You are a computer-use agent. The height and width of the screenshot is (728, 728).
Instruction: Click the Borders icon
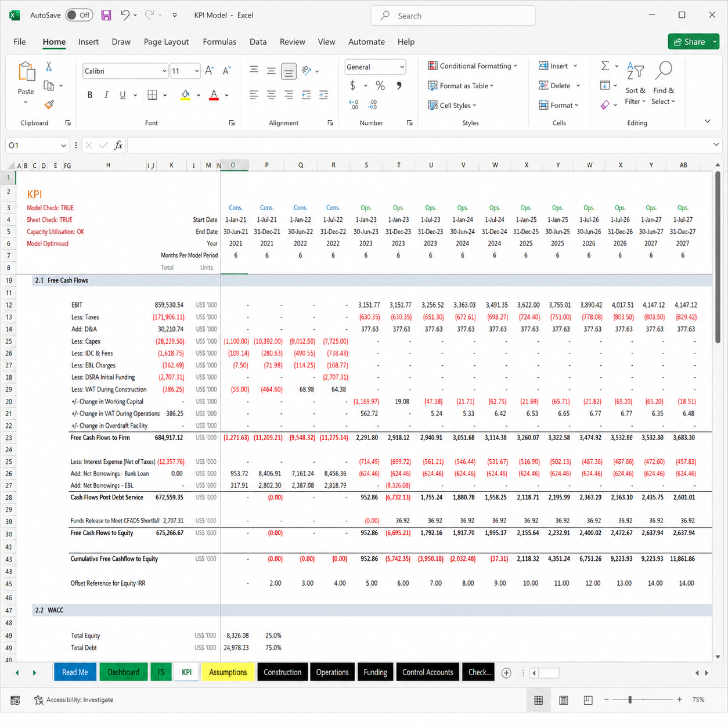click(x=152, y=95)
